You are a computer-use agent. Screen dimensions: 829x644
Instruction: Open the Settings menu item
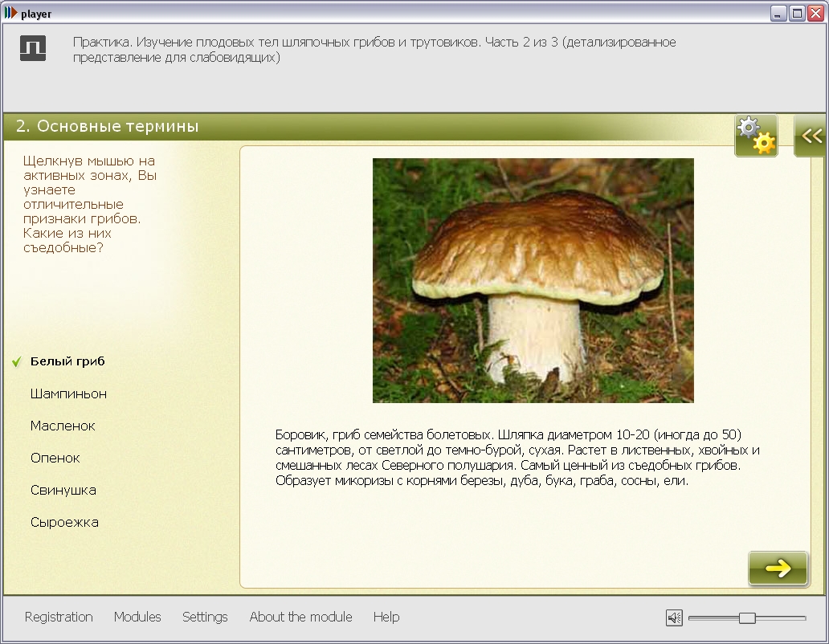tap(205, 617)
